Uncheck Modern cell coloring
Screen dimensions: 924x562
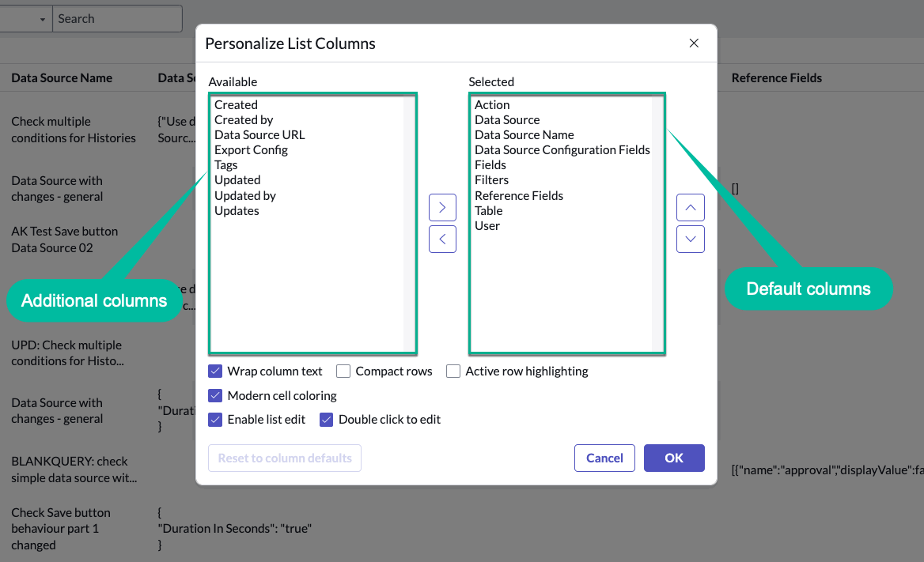215,395
